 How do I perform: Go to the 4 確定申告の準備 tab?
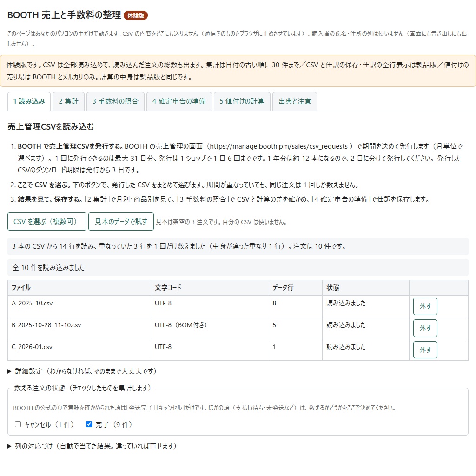(x=179, y=101)
